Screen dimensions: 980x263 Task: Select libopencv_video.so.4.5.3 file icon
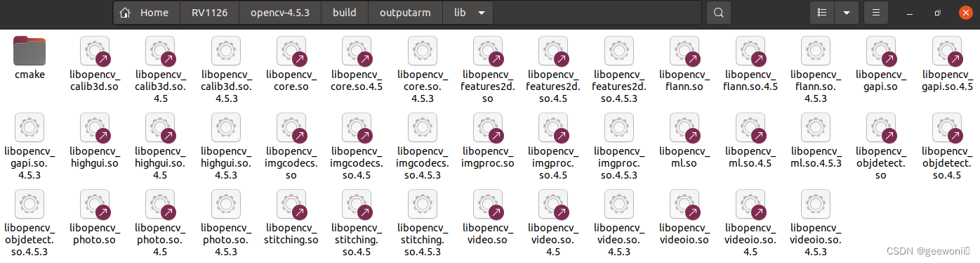coord(619,204)
